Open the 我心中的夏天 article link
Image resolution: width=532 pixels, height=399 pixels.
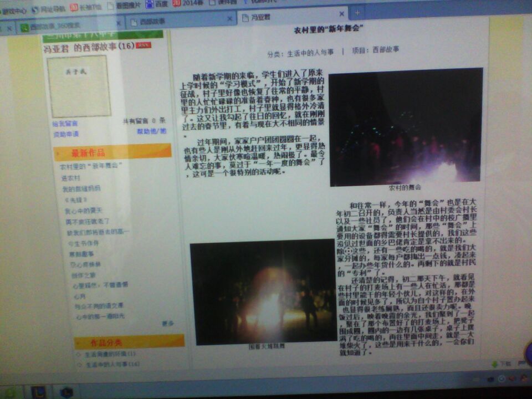coord(84,211)
